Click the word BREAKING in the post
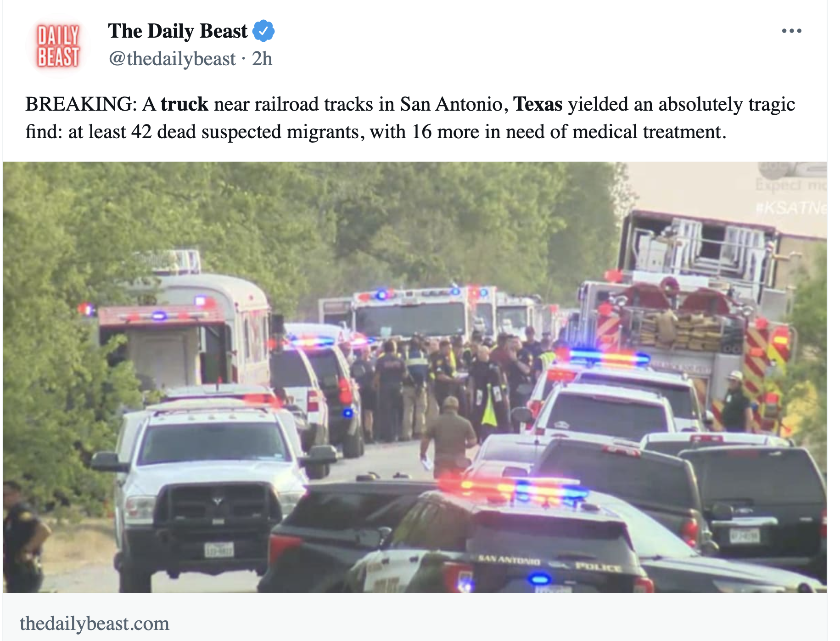The width and height of the screenshot is (840, 641). tap(78, 104)
